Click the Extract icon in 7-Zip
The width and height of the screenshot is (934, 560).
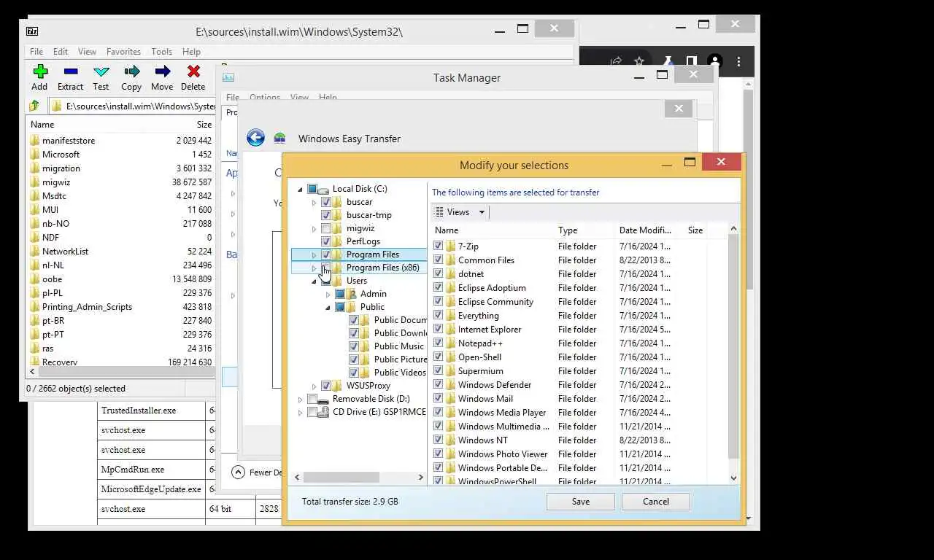point(71,71)
